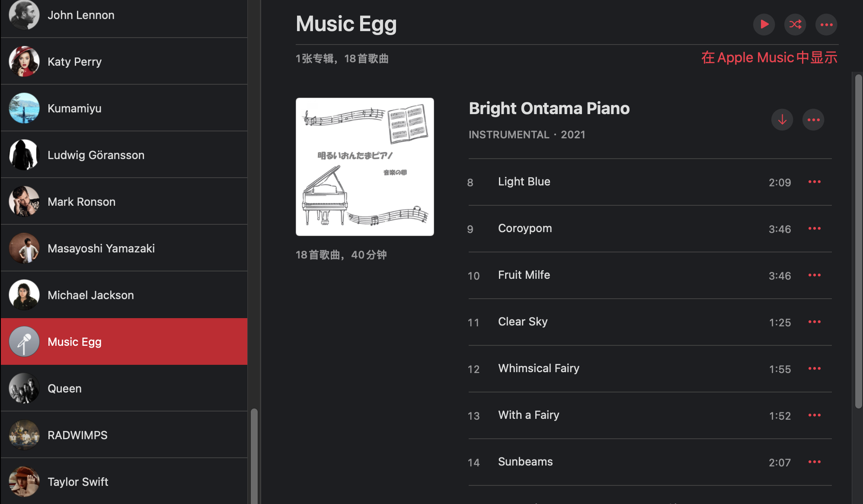This screenshot has width=863, height=504.
Task: Open more options for Clear Sky
Action: [815, 322]
